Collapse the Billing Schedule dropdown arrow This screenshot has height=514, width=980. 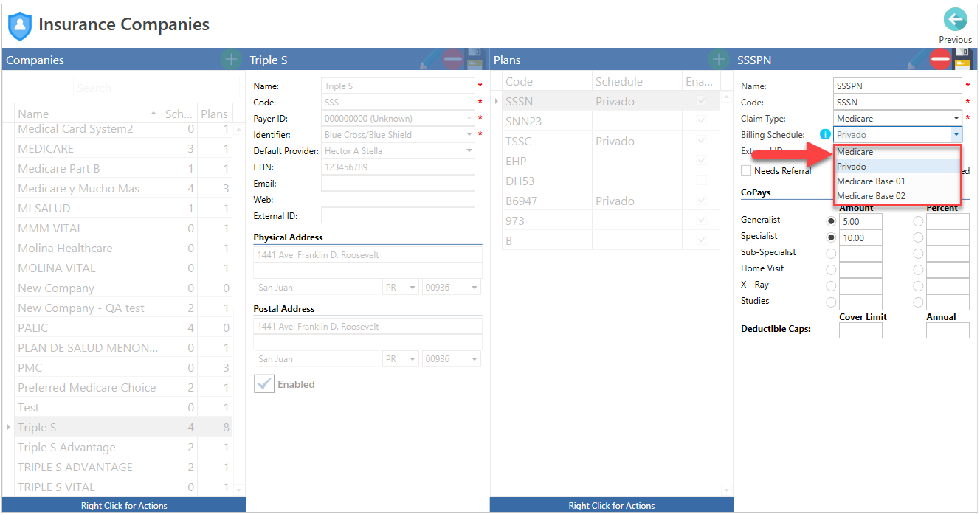(956, 134)
